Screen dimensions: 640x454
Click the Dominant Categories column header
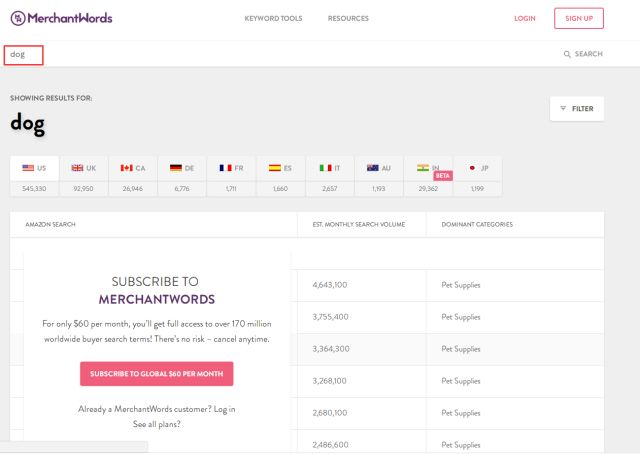pyautogui.click(x=477, y=224)
